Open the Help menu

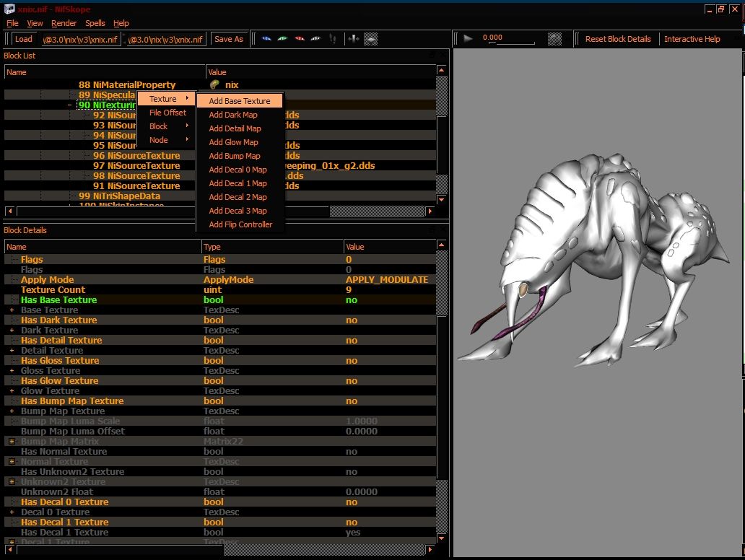pos(121,23)
